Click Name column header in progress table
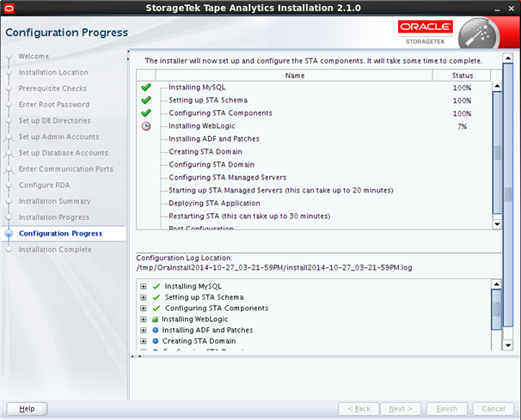Viewport: 521px width, 420px height. (294, 76)
